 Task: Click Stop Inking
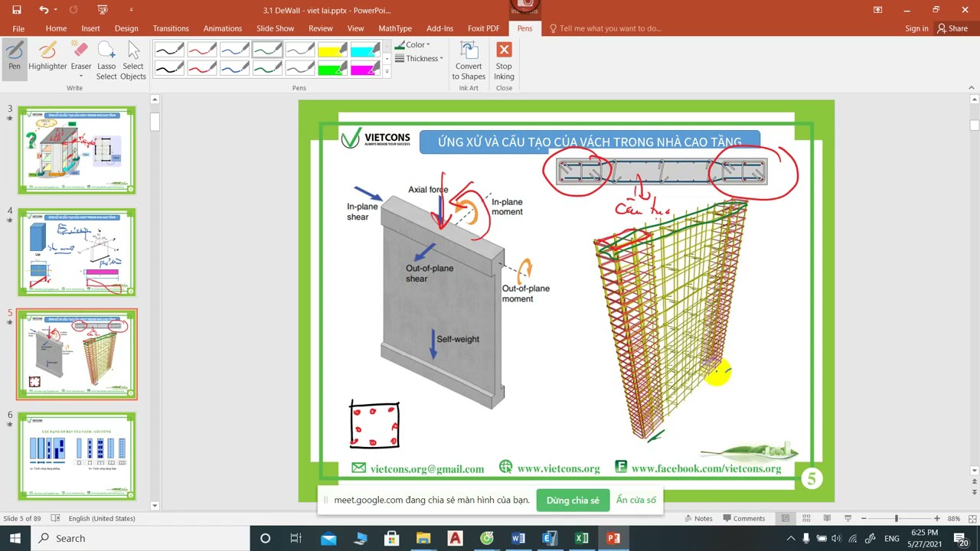pos(504,61)
